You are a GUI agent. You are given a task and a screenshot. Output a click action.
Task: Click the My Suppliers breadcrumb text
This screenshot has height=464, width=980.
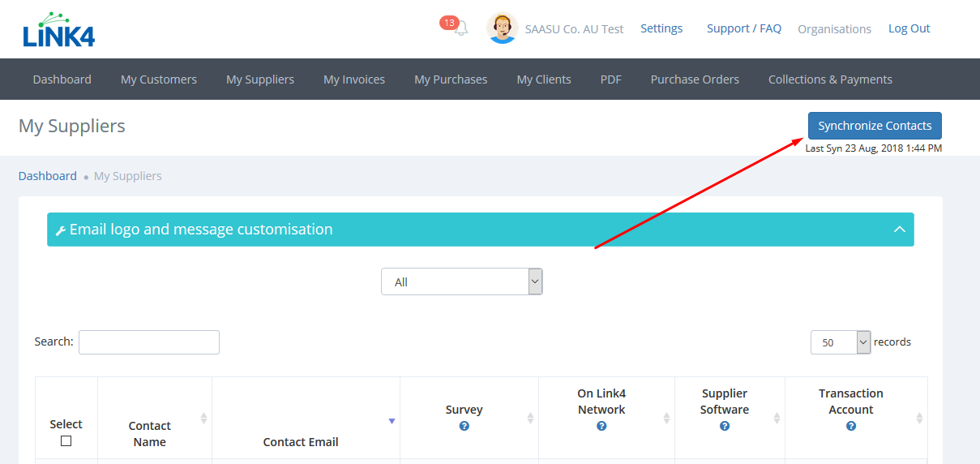tap(128, 176)
